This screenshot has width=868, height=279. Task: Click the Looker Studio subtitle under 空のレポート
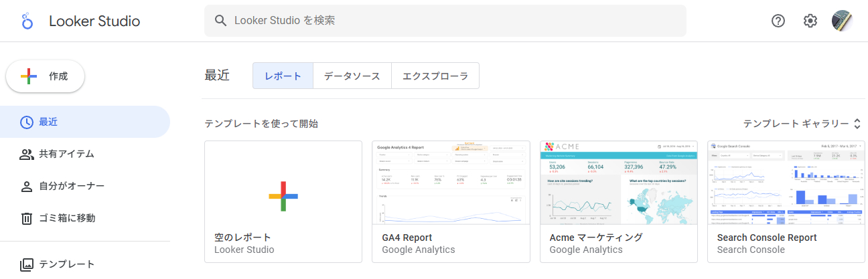click(244, 250)
